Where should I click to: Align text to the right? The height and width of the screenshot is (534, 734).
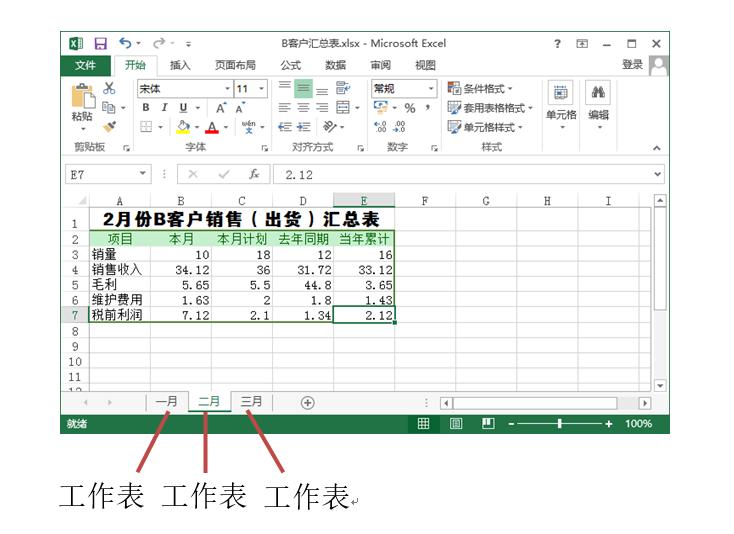click(322, 108)
